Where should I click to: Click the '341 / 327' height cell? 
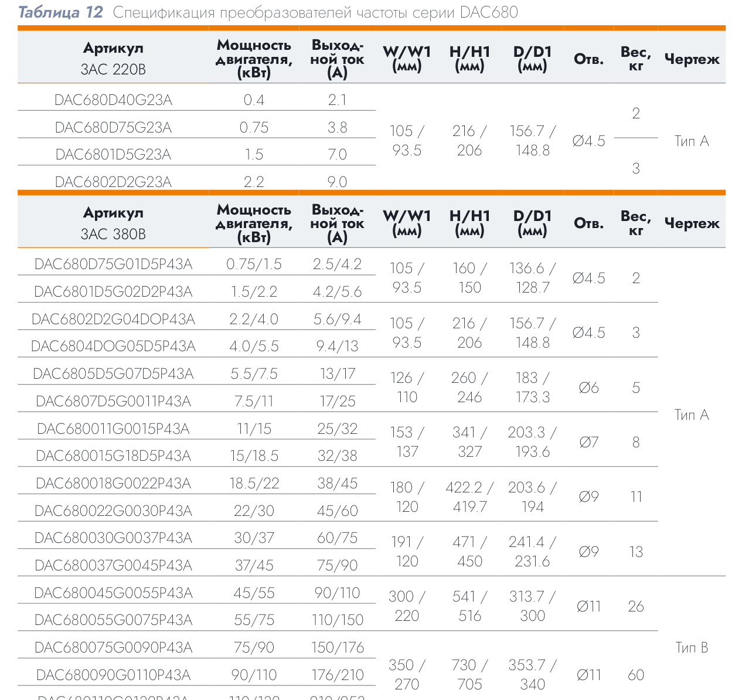click(x=469, y=442)
